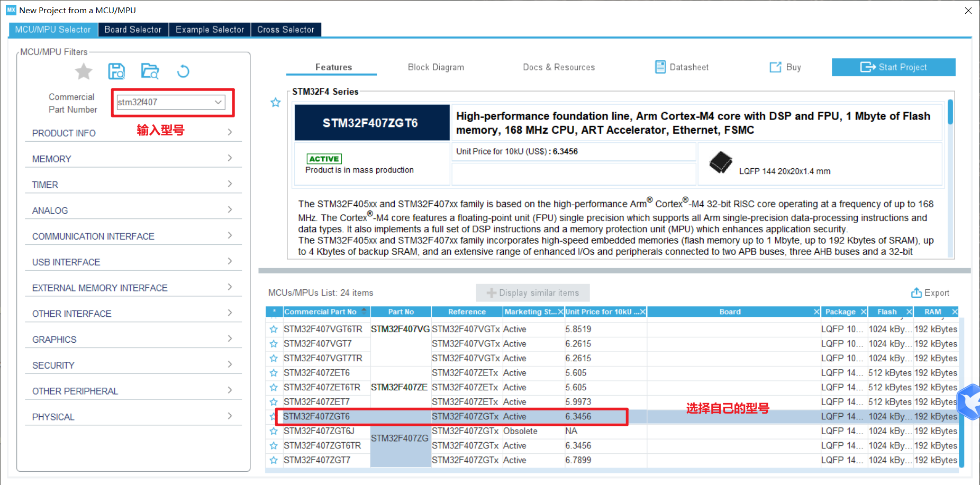This screenshot has height=485, width=980.
Task: Open the Cross Selector tab
Action: click(286, 30)
